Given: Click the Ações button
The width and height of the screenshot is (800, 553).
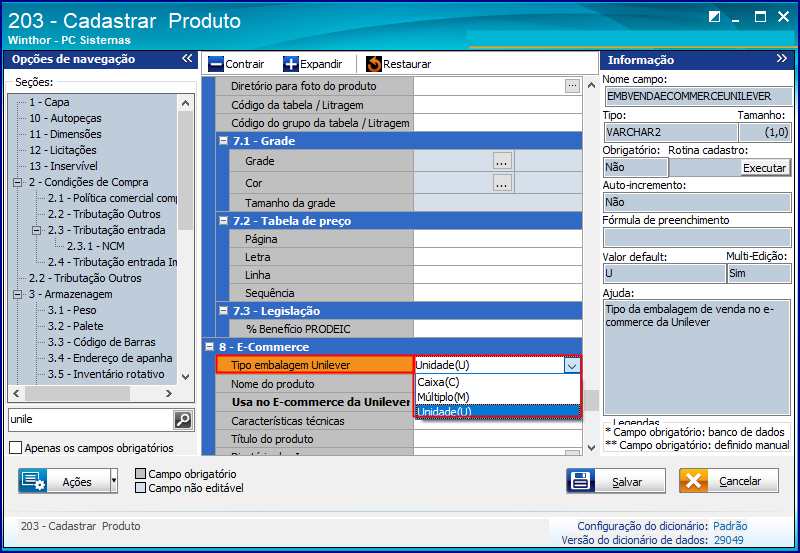Looking at the screenshot, I should pyautogui.click(x=64, y=481).
